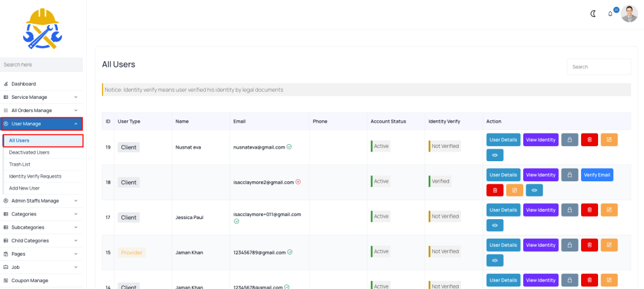The width and height of the screenshot is (644, 289).
Task: Focus All Users table Search field
Action: [599, 67]
